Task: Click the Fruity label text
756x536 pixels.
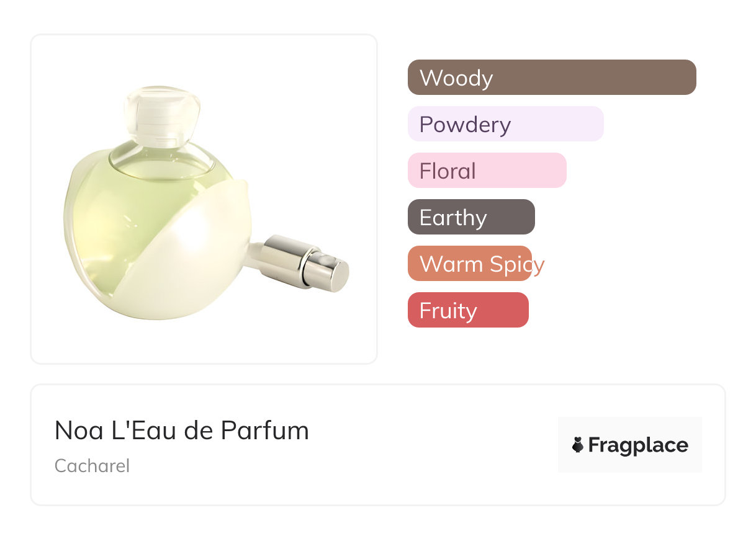Action: [x=448, y=311]
